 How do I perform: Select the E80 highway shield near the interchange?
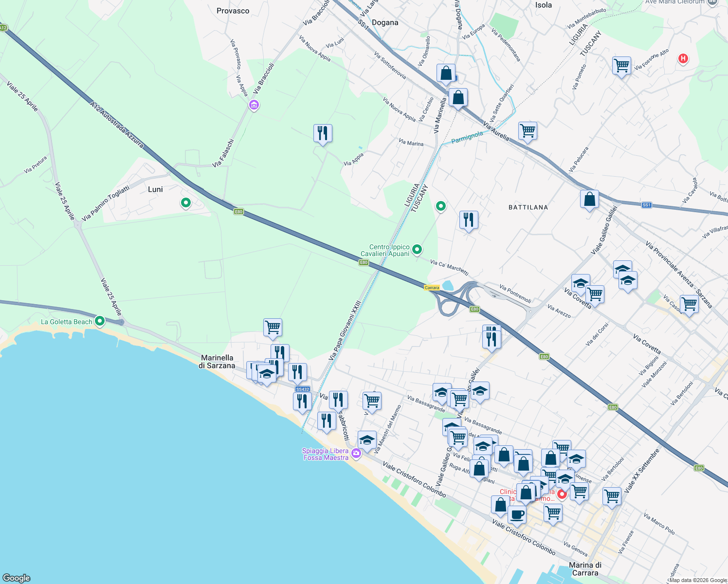475,309
